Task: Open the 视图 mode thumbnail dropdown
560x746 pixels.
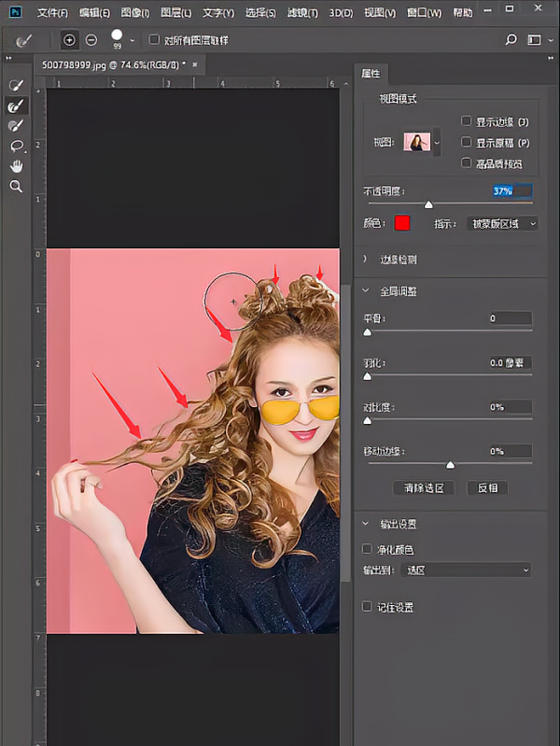Action: pos(437,142)
